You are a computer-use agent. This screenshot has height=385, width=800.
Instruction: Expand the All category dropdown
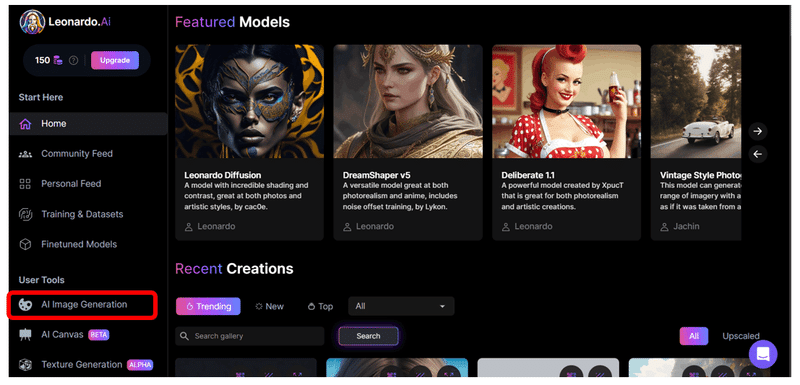pyautogui.click(x=401, y=306)
